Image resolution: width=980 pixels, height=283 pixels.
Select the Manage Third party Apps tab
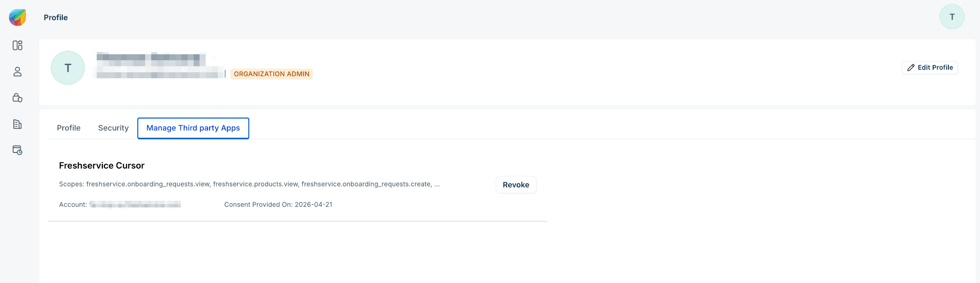click(193, 128)
